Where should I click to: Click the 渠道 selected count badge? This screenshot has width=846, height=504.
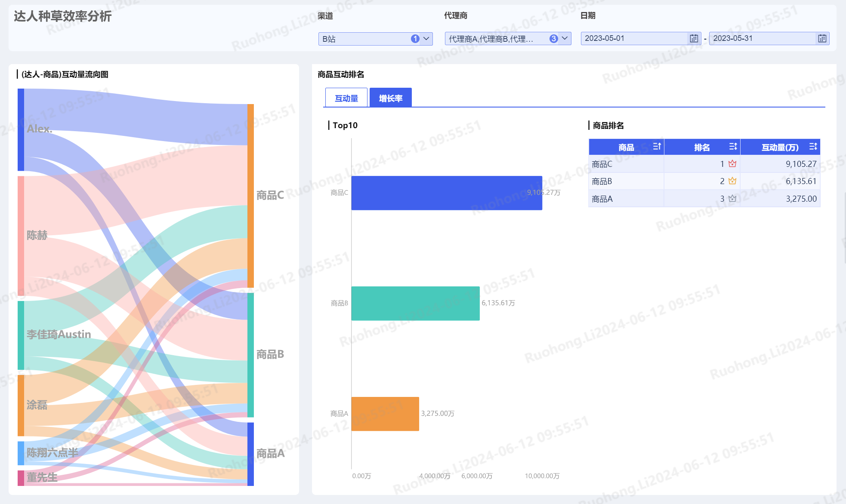(415, 39)
